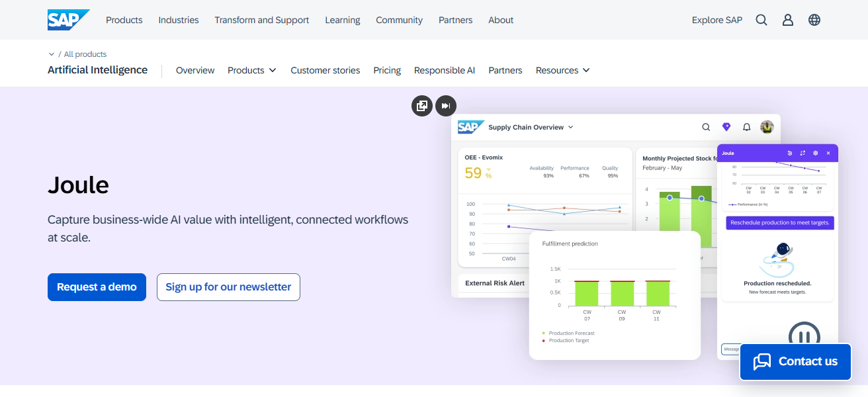This screenshot has height=397, width=868.
Task: Click the External Risk Alert heading
Action: (x=495, y=283)
